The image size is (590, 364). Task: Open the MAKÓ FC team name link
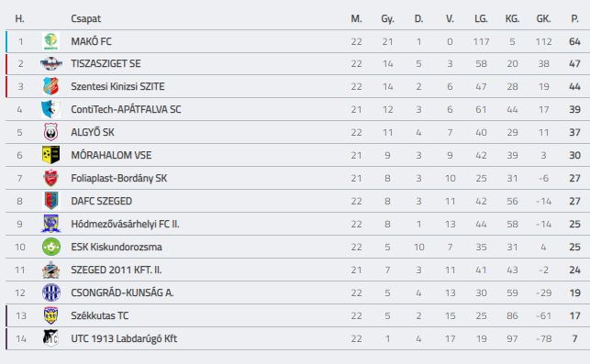click(92, 41)
